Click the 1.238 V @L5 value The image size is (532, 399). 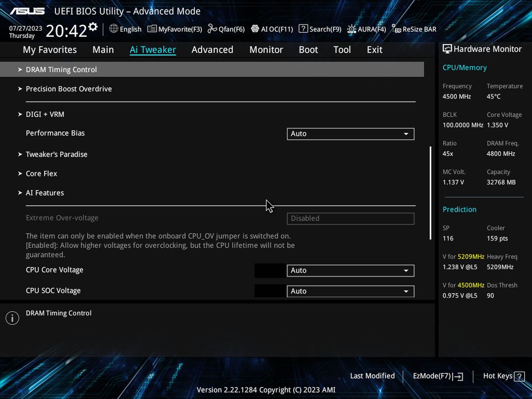(460, 267)
